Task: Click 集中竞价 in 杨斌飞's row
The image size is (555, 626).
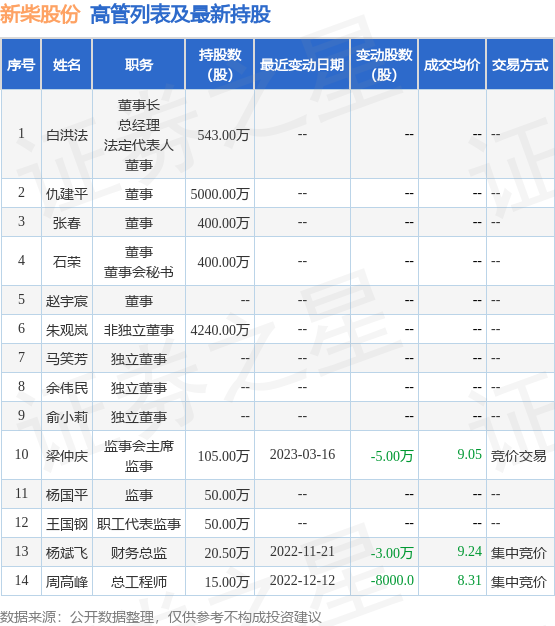Action: (519, 553)
